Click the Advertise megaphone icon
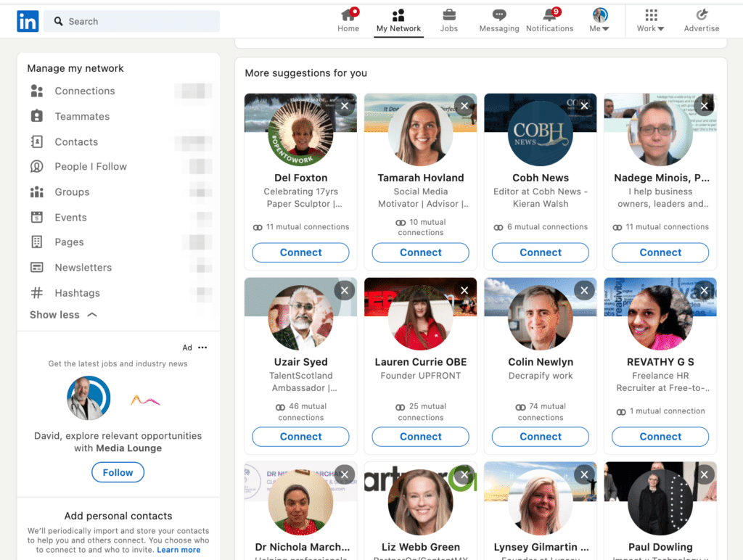 point(701,15)
